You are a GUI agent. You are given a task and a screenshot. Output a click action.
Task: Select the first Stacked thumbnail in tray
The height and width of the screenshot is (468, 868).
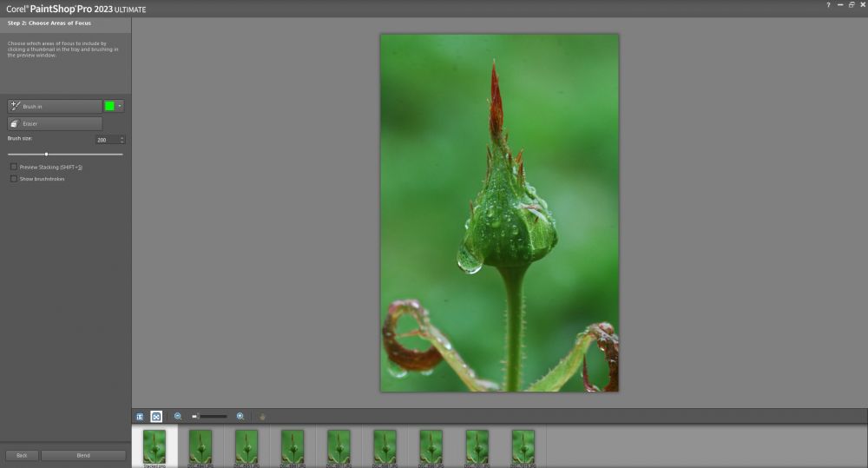click(155, 446)
